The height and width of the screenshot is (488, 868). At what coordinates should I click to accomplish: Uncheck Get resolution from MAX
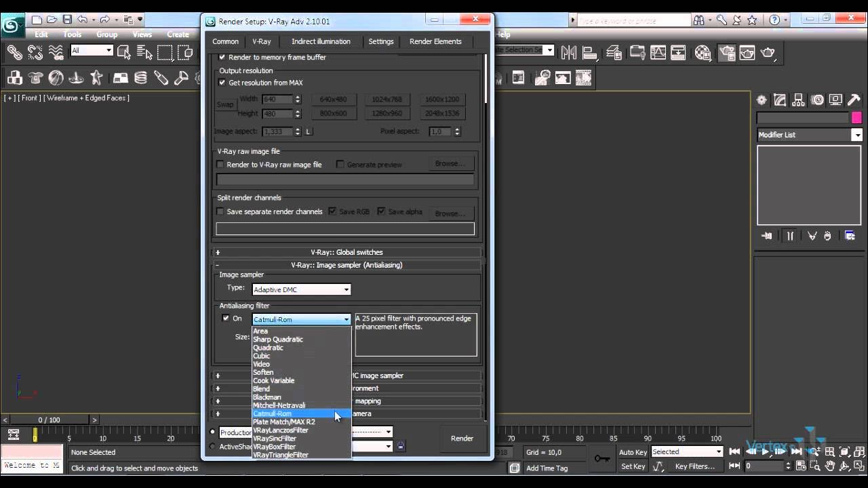[222, 83]
